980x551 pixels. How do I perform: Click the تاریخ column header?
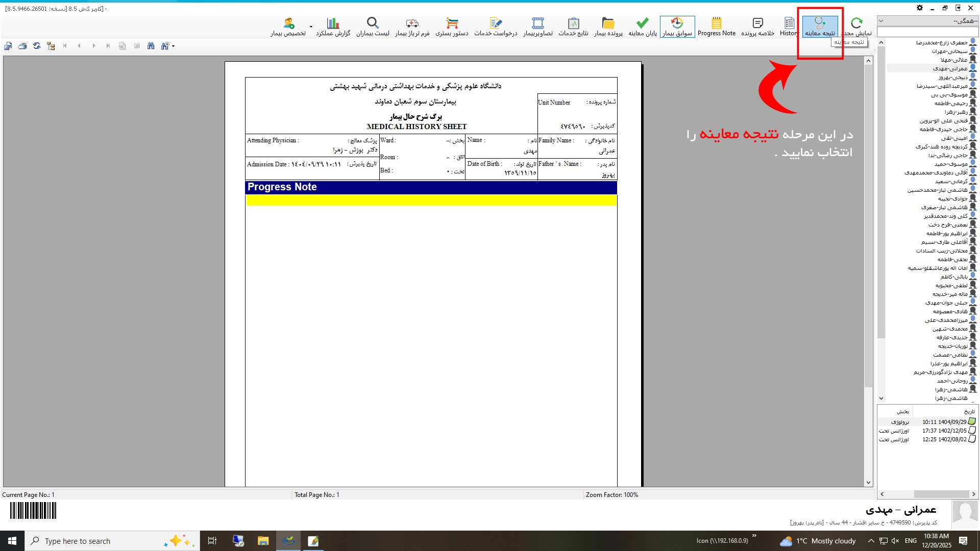[x=968, y=411]
